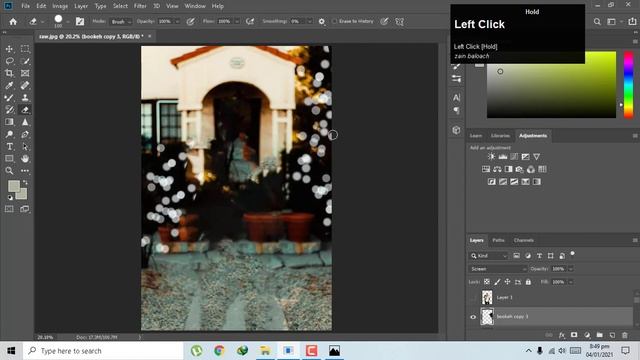Add a Levels adjustment
Viewport: 640px width, 360px height.
point(503,157)
